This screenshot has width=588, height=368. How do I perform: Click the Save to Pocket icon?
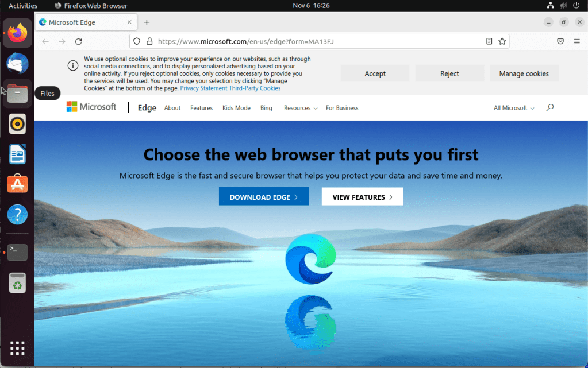[x=560, y=41]
